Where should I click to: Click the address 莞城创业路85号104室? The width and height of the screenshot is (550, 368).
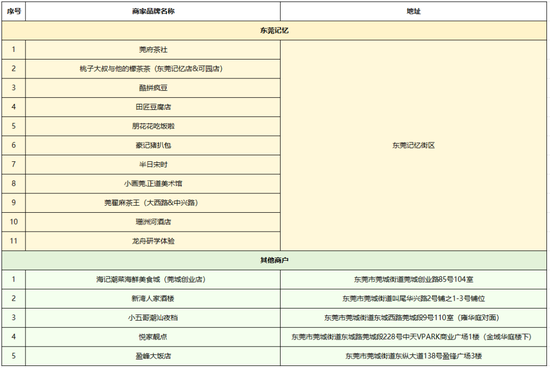(x=413, y=280)
